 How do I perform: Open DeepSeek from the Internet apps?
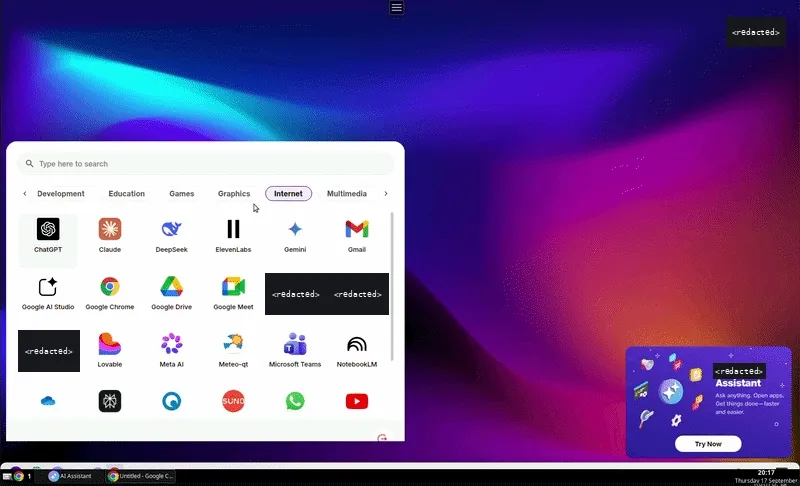171,236
